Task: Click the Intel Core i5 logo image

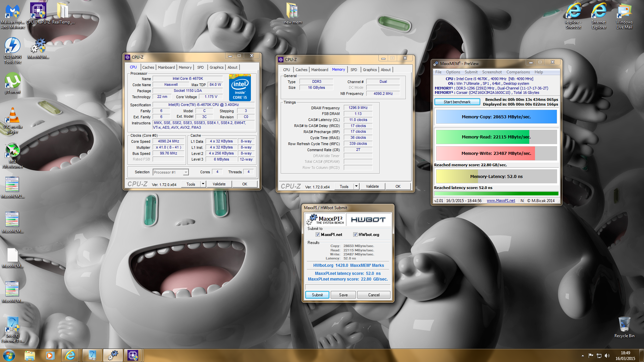Action: click(x=240, y=87)
